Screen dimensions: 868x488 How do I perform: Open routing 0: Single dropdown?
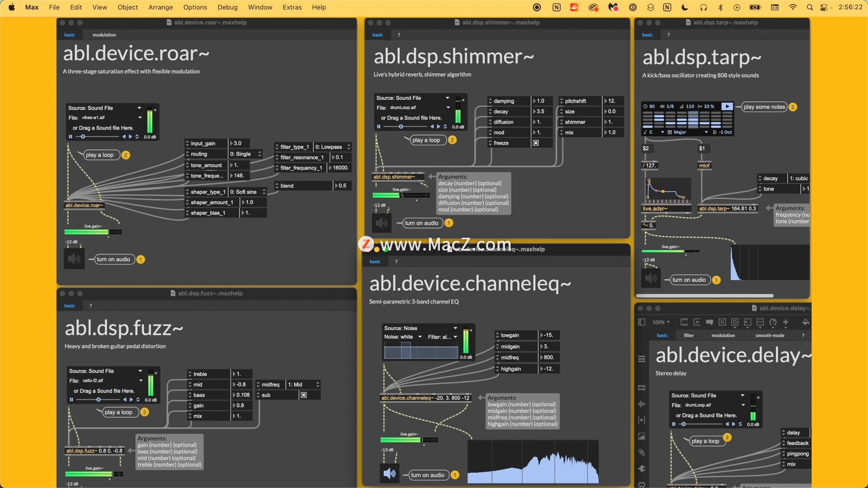[x=245, y=154]
